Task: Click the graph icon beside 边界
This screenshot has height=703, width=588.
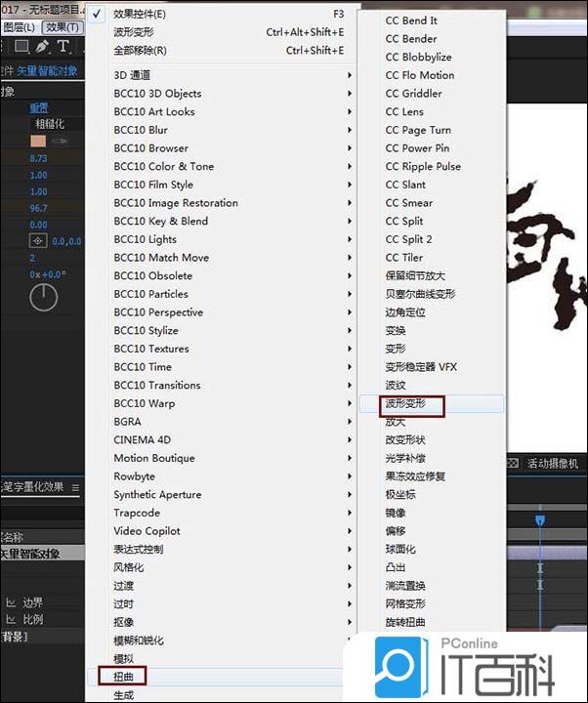Action: tap(11, 602)
